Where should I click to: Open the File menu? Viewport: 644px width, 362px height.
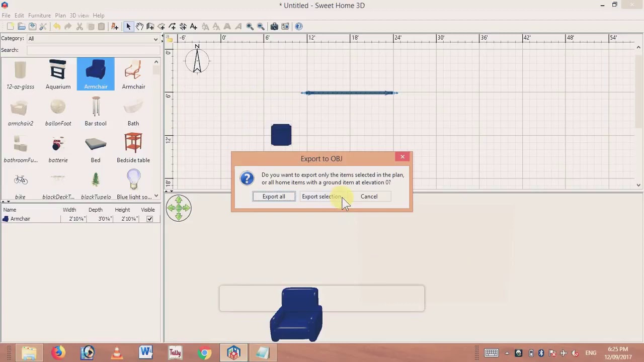click(x=6, y=16)
